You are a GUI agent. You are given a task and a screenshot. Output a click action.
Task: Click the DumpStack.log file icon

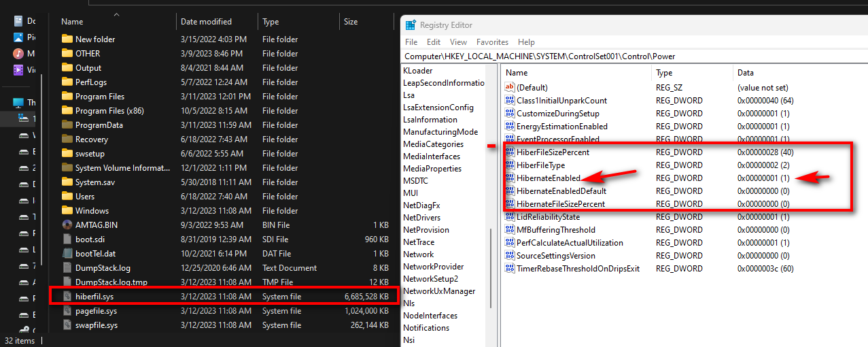67,267
